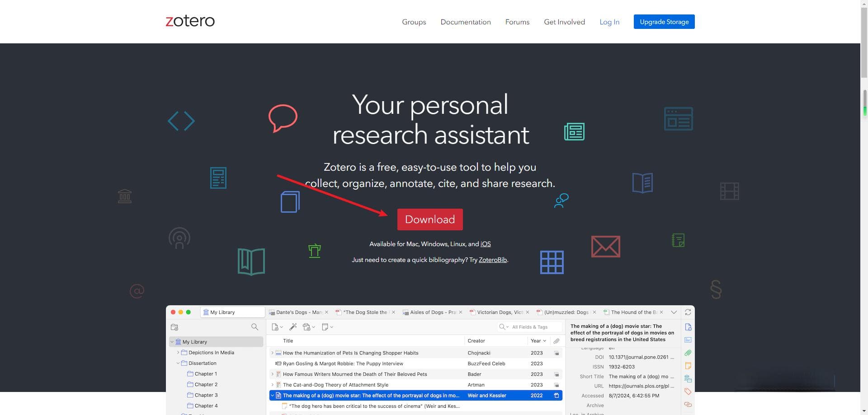Click the attachment paperclip column header
868x415 pixels.
pos(557,341)
